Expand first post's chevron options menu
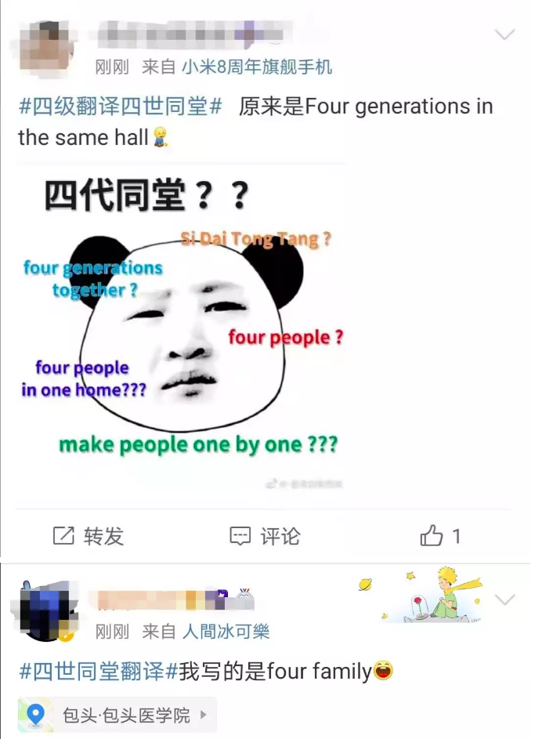This screenshot has height=739, width=560. [x=504, y=34]
